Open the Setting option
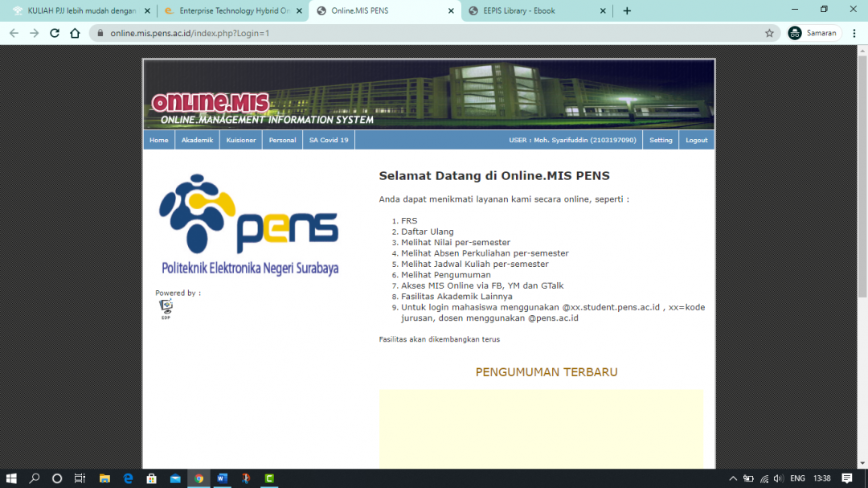868x488 pixels. click(x=661, y=139)
